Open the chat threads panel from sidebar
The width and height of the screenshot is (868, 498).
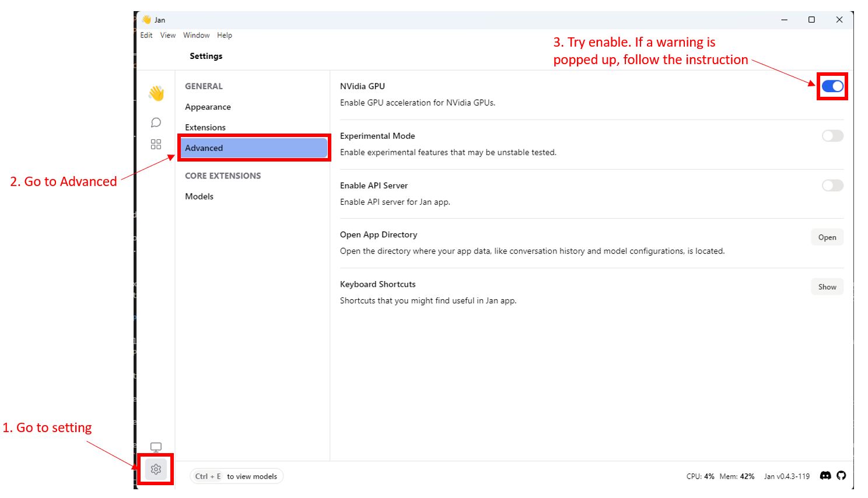(156, 122)
